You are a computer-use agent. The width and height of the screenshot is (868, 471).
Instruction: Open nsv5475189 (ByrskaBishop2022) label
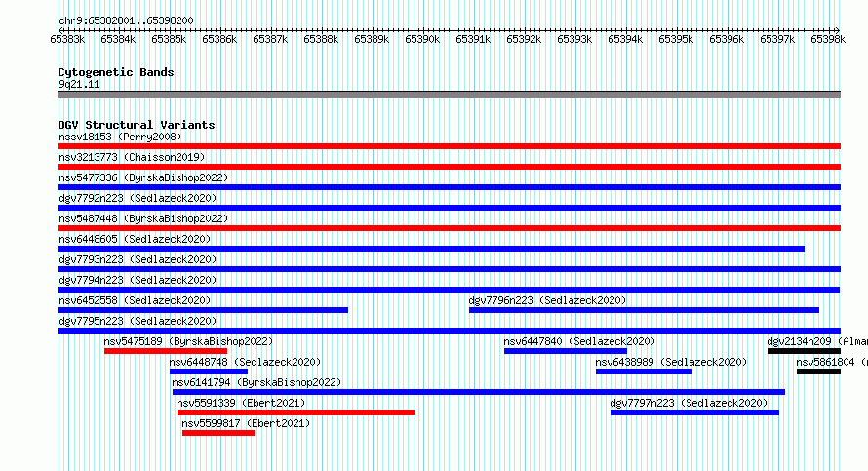point(189,341)
